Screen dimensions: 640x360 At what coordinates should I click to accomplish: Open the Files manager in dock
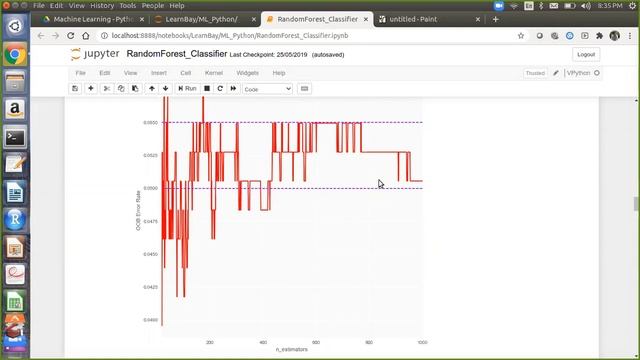click(x=15, y=81)
